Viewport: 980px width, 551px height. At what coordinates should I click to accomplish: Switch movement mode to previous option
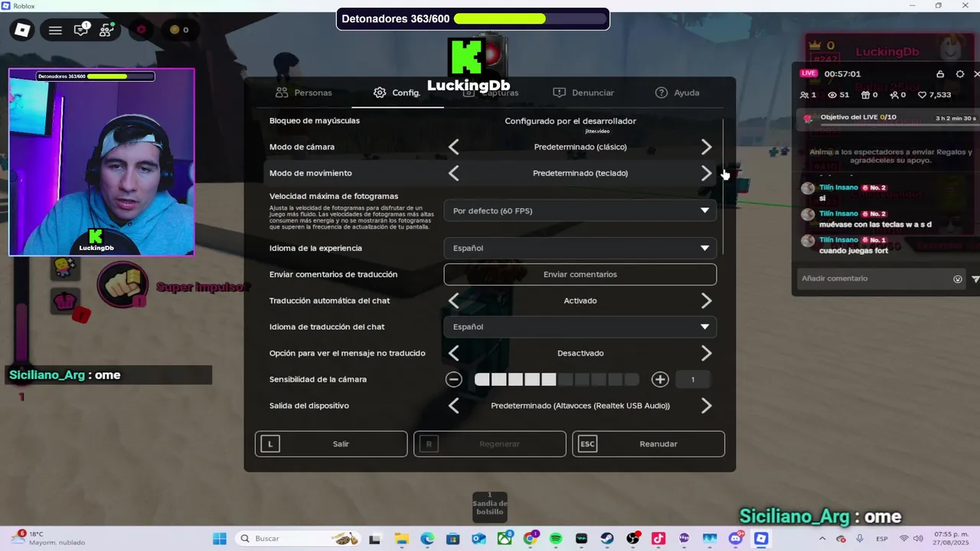coord(454,173)
